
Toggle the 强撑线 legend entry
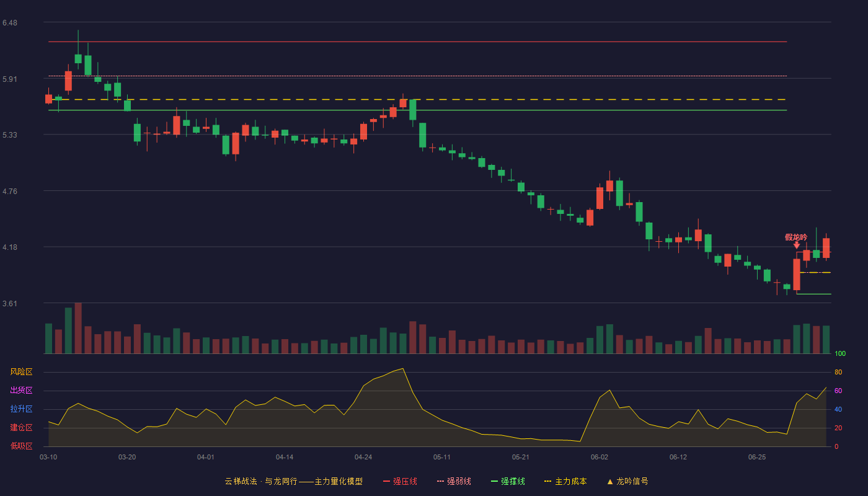(x=508, y=481)
